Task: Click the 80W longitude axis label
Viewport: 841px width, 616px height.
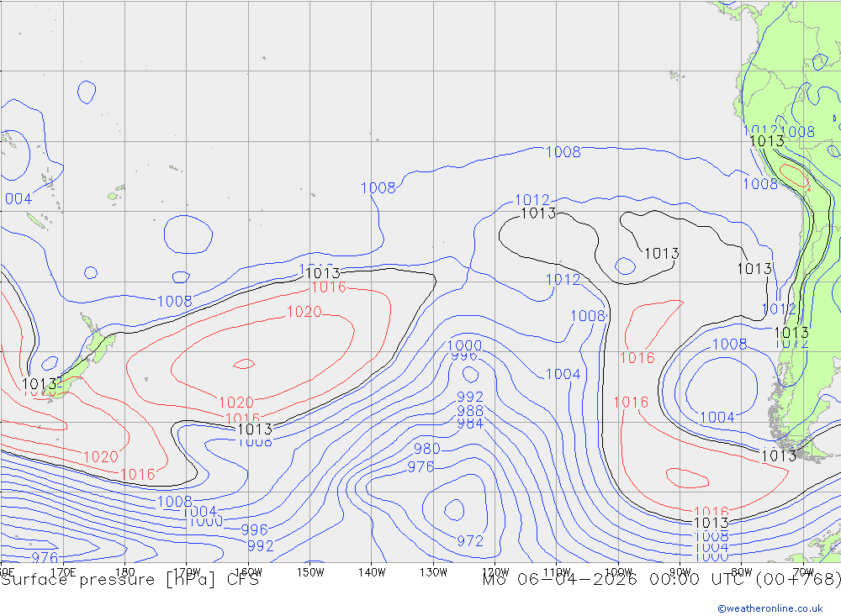Action: [742, 572]
